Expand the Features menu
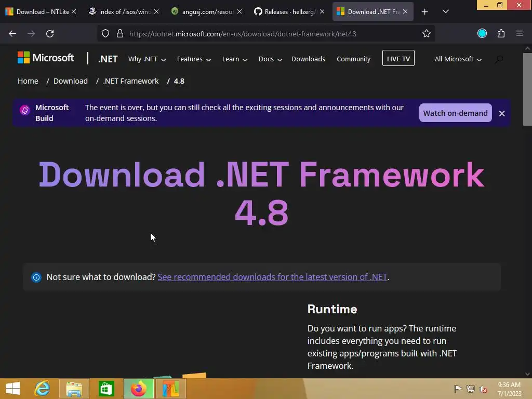Screen dimensions: 532x399 [194, 59]
